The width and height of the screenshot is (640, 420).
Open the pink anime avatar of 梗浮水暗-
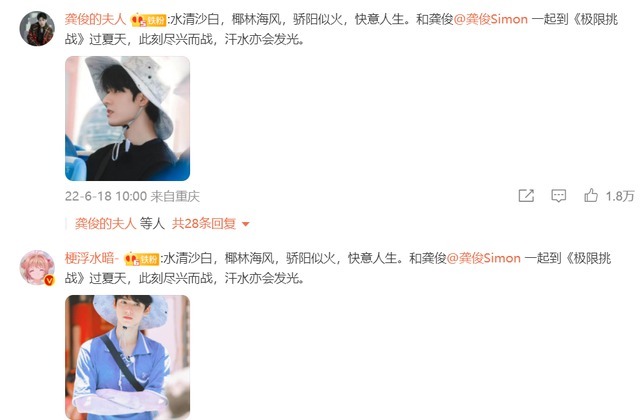tap(37, 268)
